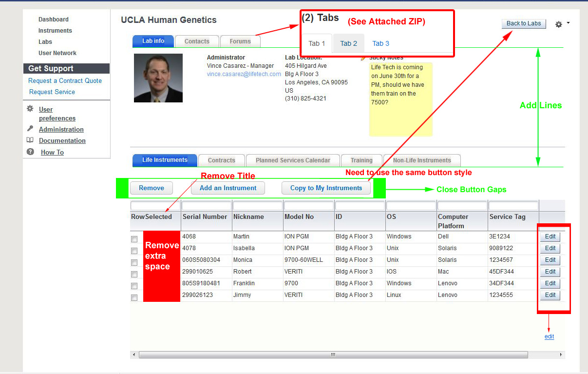Click the settings gear at top right
Screen dimensions: 588x374
pyautogui.click(x=558, y=23)
